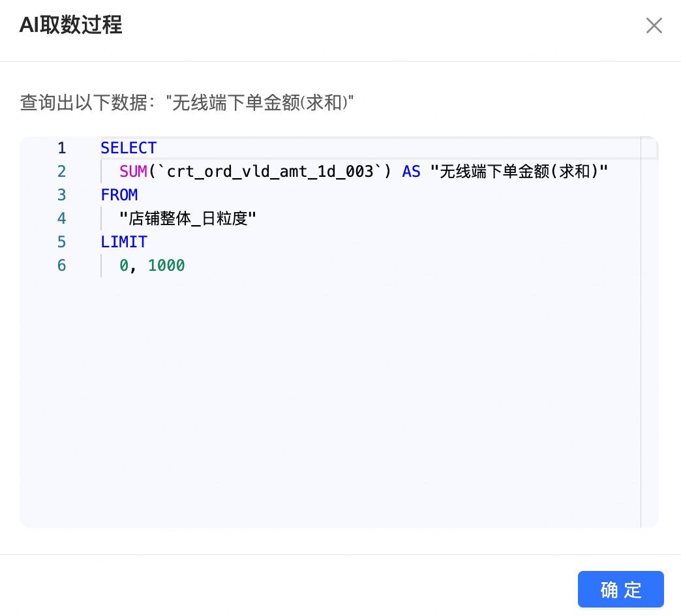
Task: Close the AI取数过程 dialog with the X
Action: click(654, 25)
